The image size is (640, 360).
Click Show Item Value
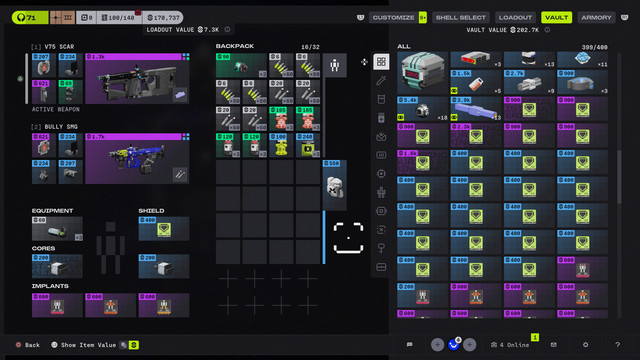coord(84,345)
